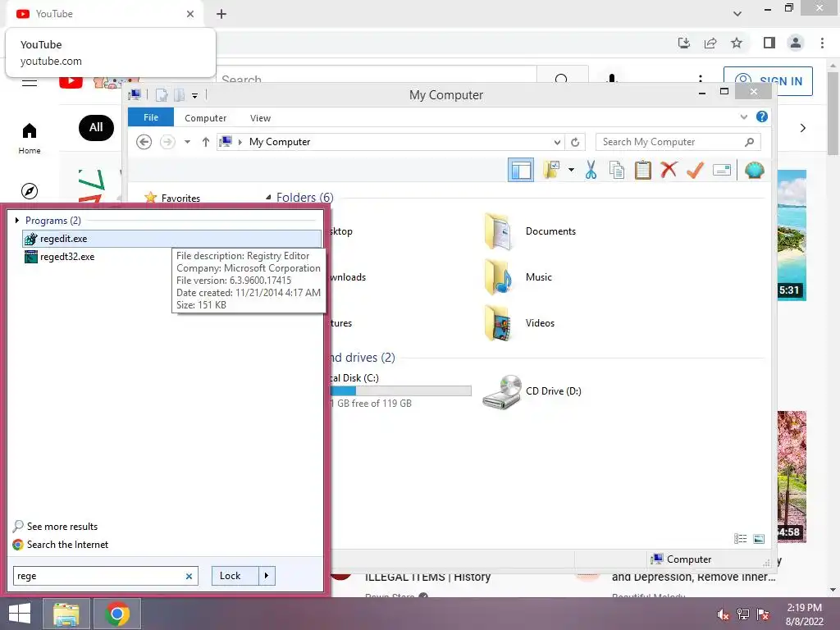Viewport: 840px width, 630px height.
Task: Open the Windows Start button
Action: [x=20, y=614]
